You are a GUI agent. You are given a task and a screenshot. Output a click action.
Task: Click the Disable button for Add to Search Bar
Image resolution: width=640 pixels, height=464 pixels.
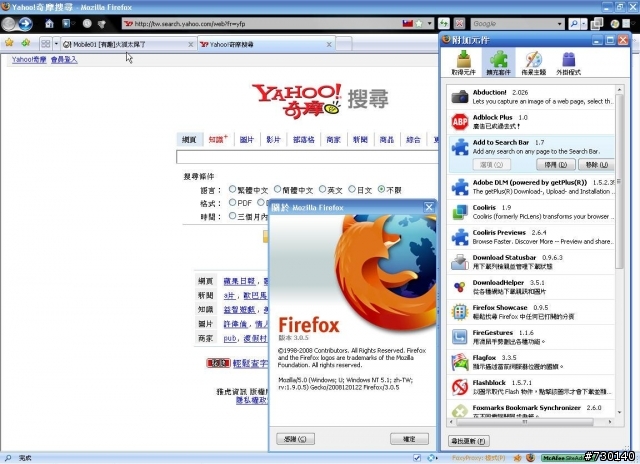tap(556, 165)
